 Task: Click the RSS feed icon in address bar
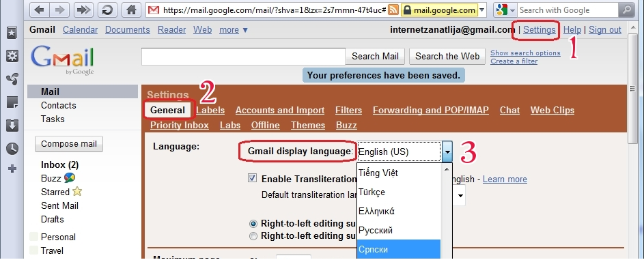(x=393, y=10)
